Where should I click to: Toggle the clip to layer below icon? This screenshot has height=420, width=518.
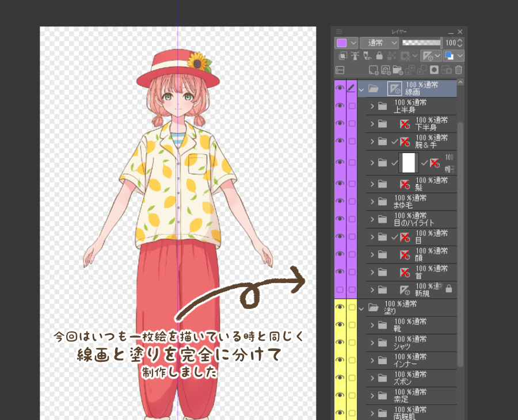343,56
